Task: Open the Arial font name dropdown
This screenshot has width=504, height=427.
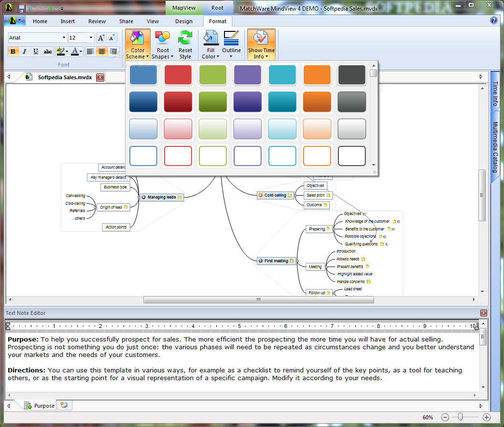Action: 64,38
